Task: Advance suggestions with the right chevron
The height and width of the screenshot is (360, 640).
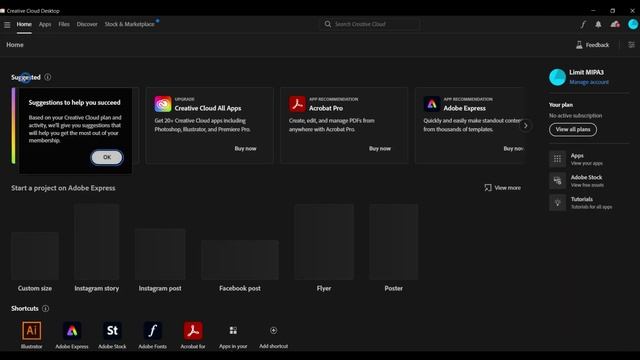Action: tap(526, 126)
